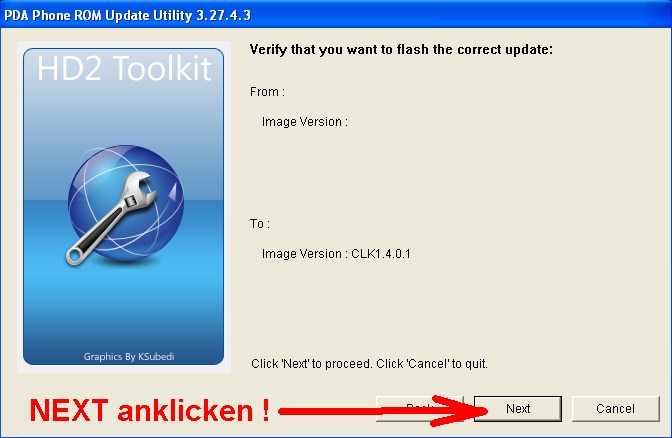Select the CLK1.4.0.1 image version text

point(381,254)
